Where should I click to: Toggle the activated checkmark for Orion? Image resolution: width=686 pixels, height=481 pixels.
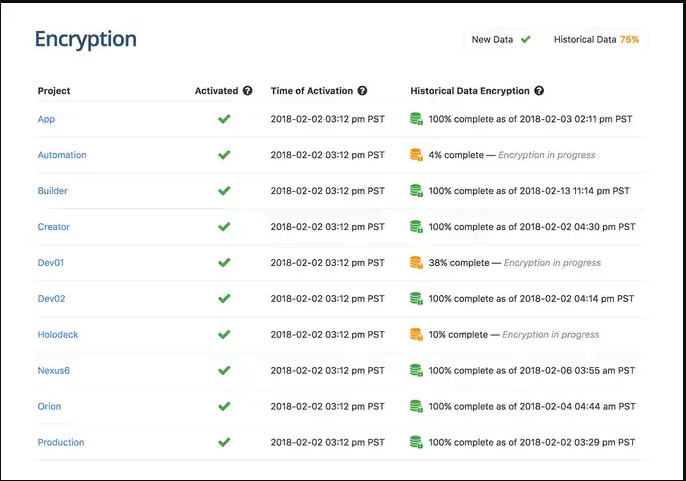[x=224, y=407]
